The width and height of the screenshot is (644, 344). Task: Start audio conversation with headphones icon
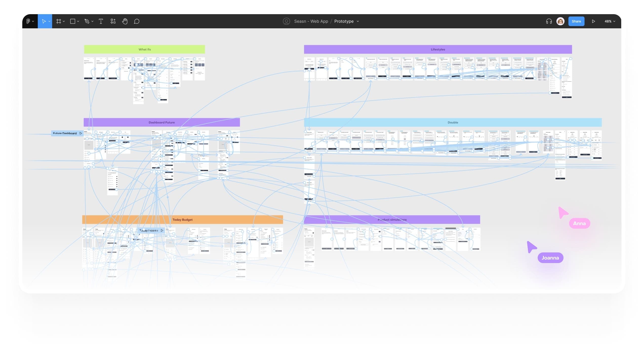pos(549,21)
